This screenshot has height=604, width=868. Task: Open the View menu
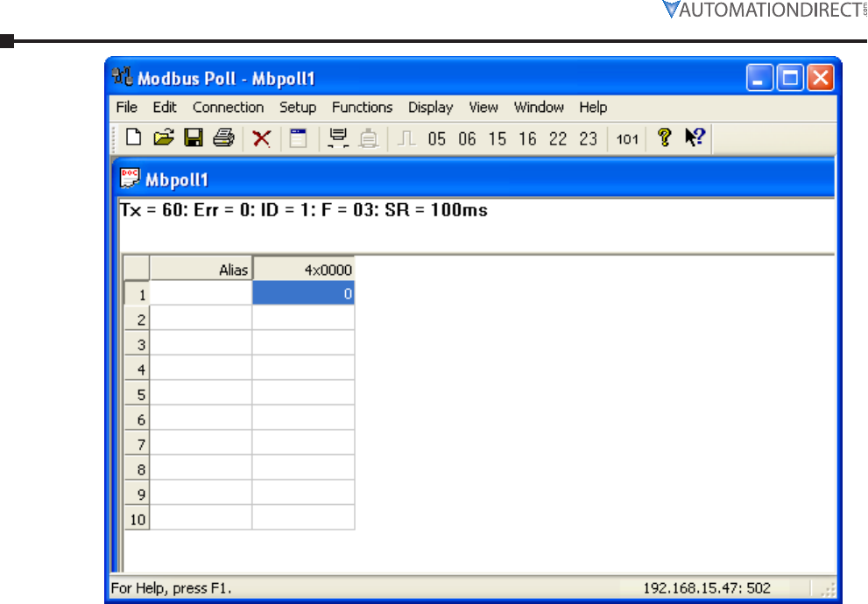coord(483,107)
